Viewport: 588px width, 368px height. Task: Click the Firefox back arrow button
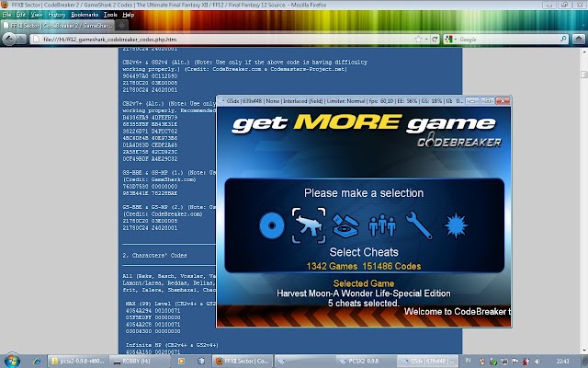click(x=9, y=39)
